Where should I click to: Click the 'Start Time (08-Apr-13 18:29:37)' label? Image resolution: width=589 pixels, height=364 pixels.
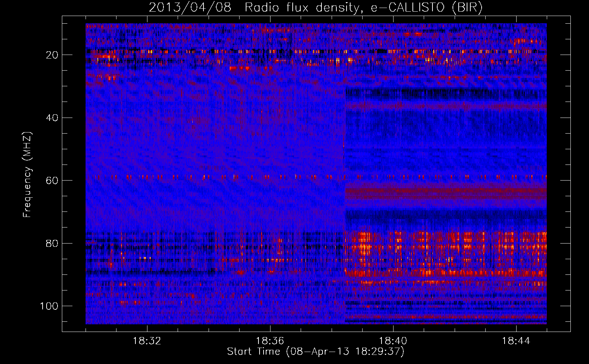pyautogui.click(x=316, y=352)
